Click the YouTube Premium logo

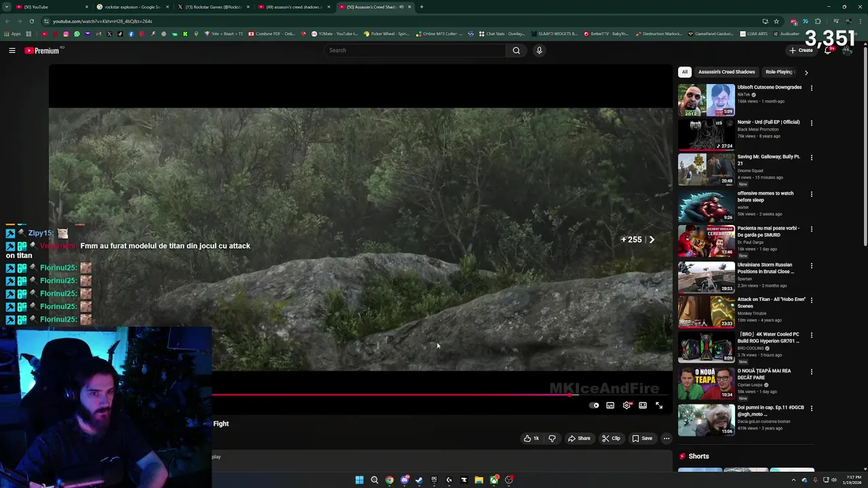pos(42,51)
